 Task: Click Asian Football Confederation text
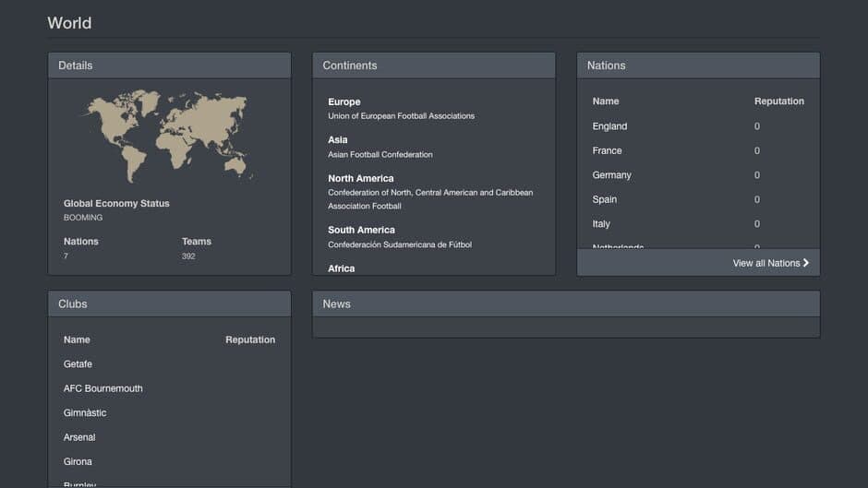click(380, 154)
